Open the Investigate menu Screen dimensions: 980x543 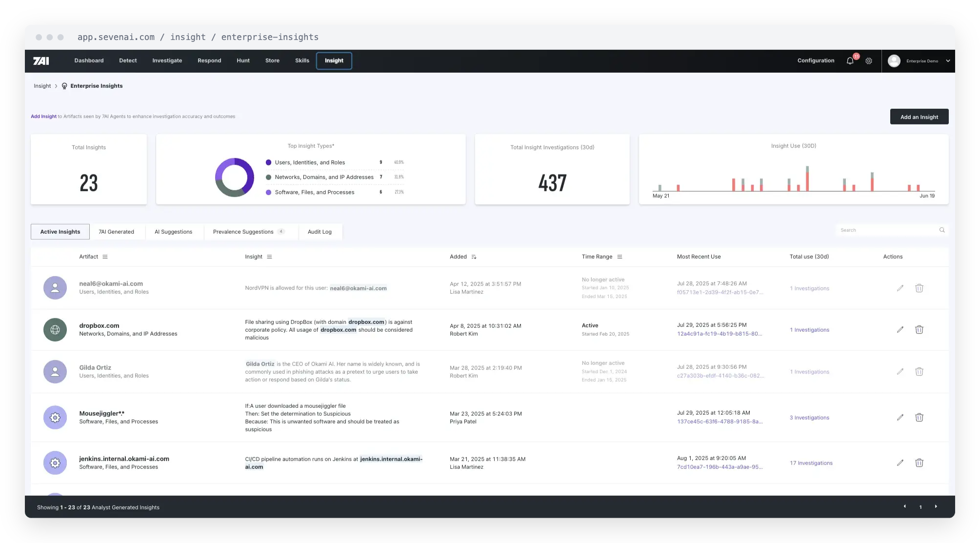click(x=167, y=60)
